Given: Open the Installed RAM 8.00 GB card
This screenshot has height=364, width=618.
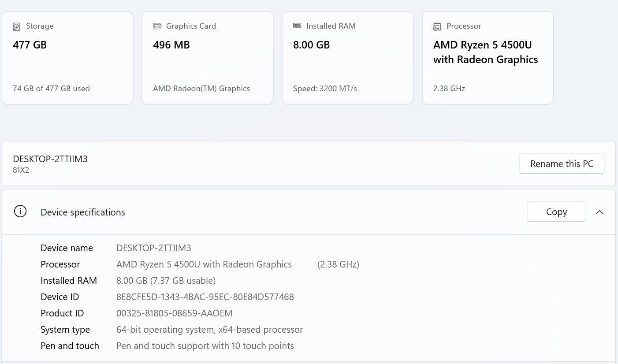Looking at the screenshot, I should tap(348, 58).
